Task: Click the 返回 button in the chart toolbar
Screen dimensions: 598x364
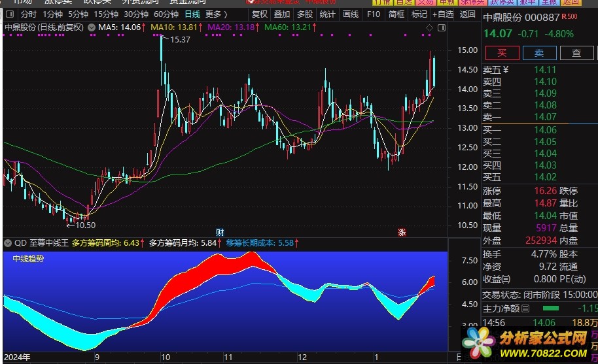Action: [468, 14]
